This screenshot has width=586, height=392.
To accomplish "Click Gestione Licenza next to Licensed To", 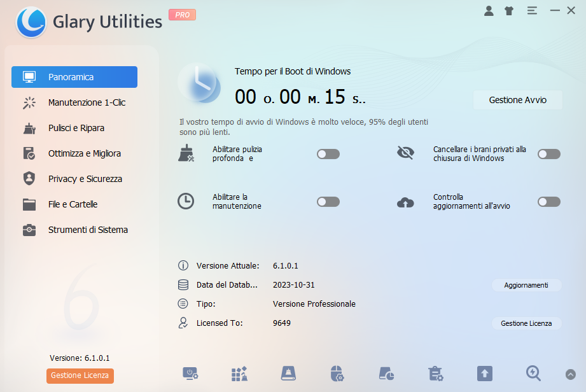I will [x=526, y=323].
